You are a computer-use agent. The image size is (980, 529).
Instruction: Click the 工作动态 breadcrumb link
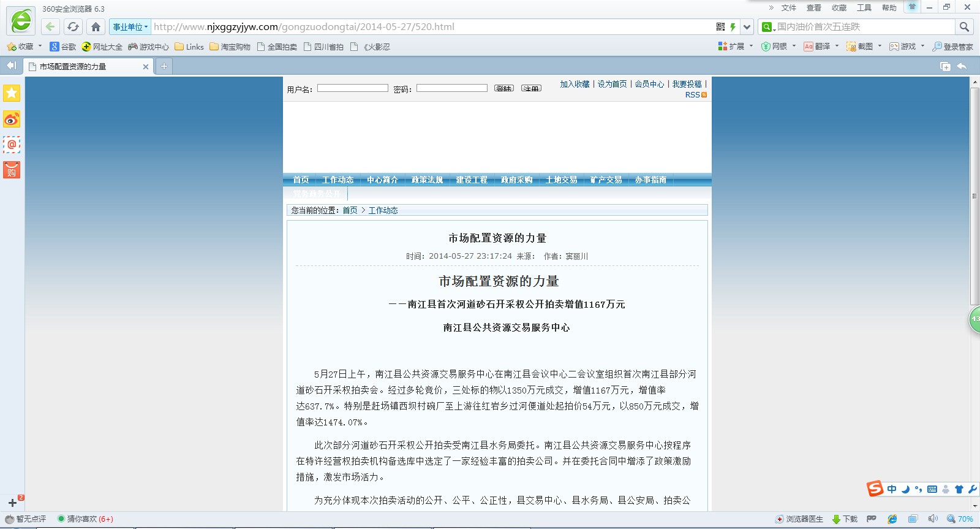click(383, 210)
